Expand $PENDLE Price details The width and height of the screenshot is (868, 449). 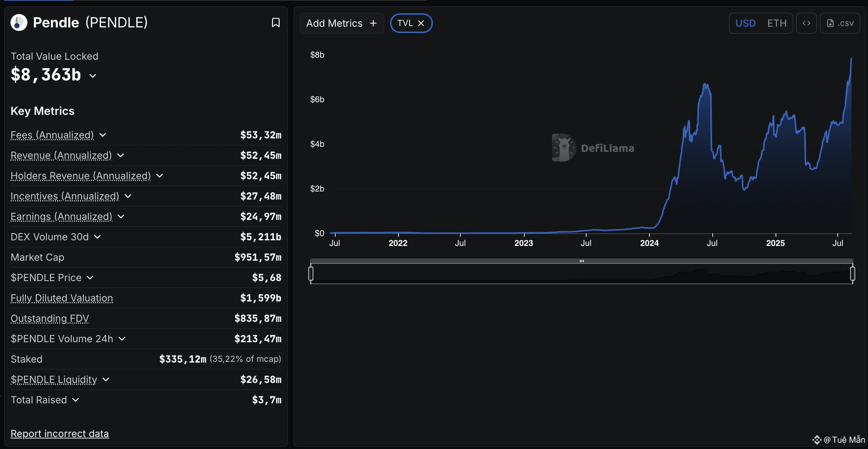90,278
